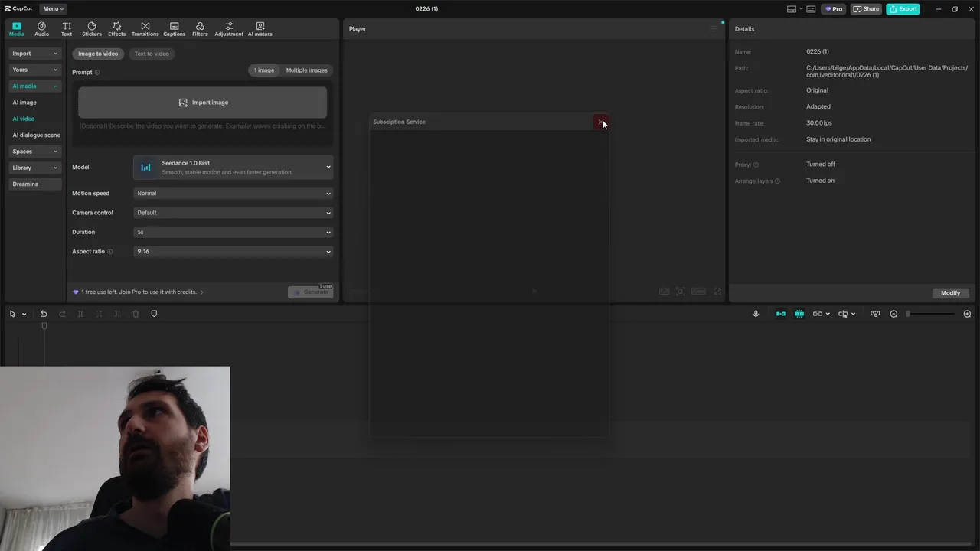Select AI image in sidebar

[24, 103]
